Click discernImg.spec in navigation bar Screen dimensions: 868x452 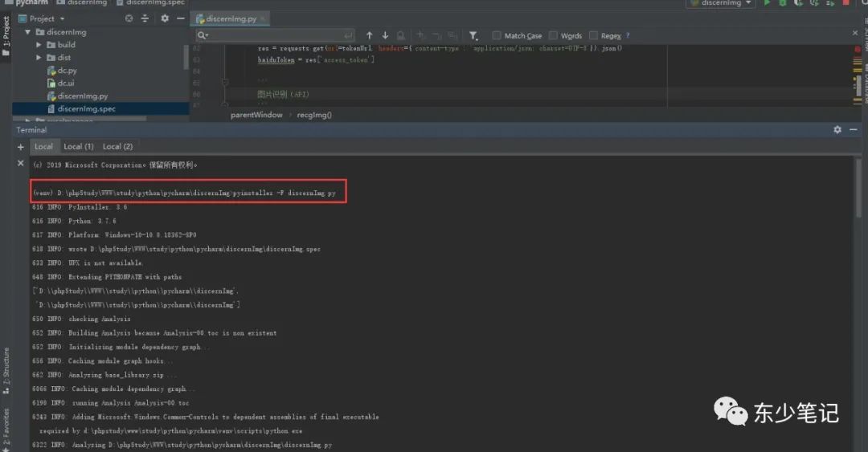(x=156, y=2)
